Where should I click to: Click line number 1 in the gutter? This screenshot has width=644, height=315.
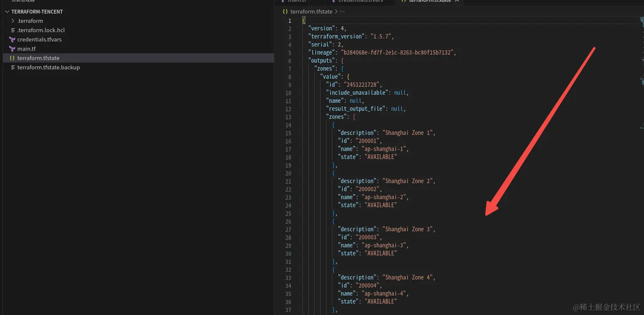[290, 21]
